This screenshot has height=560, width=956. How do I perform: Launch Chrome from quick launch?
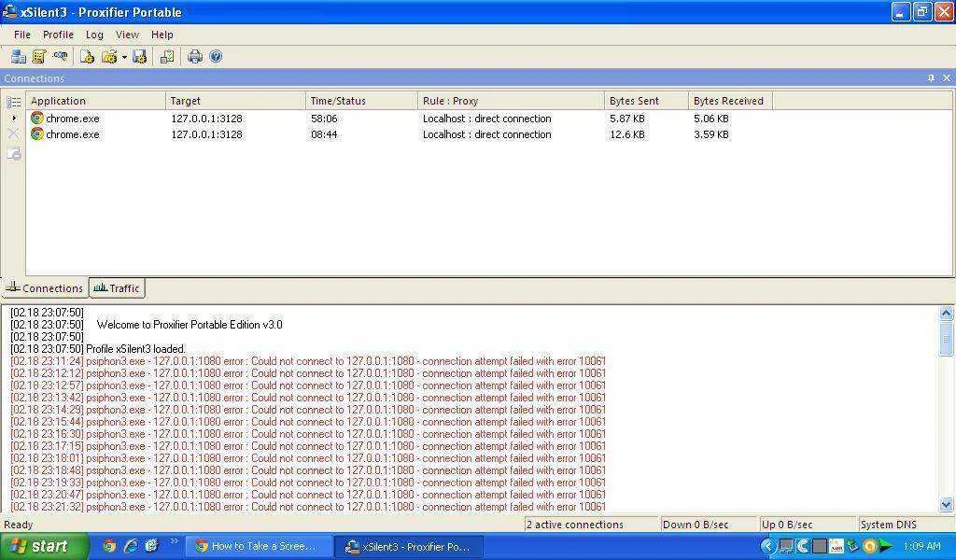pyautogui.click(x=110, y=547)
